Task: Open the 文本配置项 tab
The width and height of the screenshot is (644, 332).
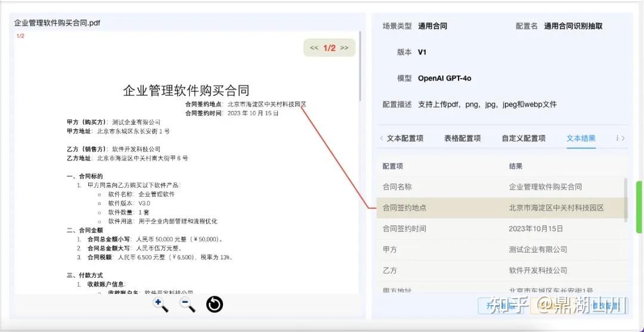Action: tap(404, 138)
